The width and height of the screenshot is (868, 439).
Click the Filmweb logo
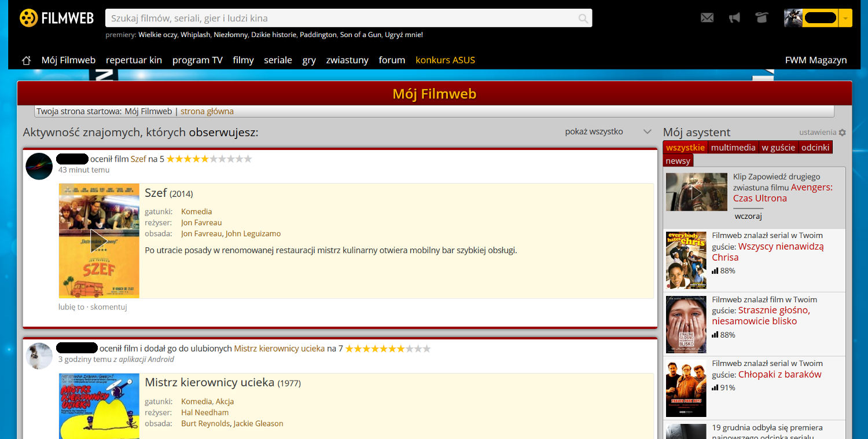(x=57, y=18)
